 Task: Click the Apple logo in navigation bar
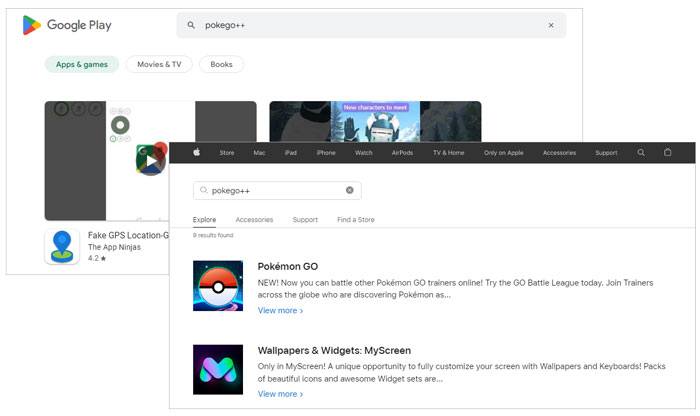[196, 153]
